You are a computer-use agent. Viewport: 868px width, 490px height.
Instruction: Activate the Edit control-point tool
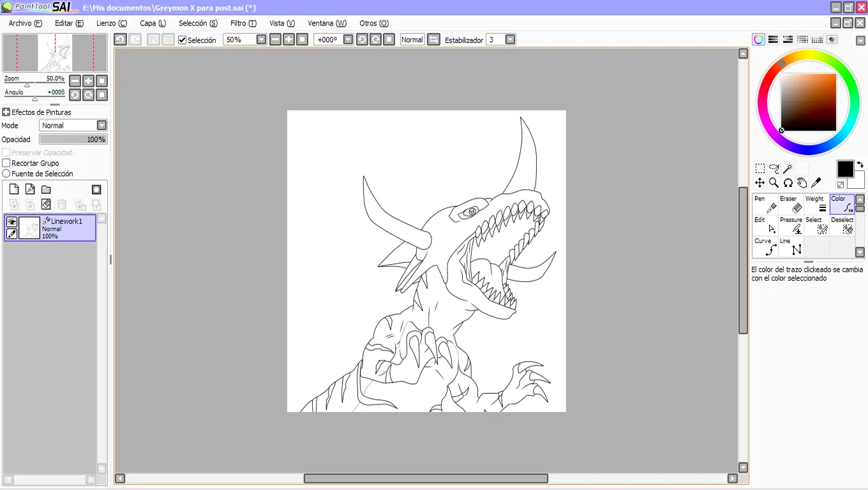765,225
